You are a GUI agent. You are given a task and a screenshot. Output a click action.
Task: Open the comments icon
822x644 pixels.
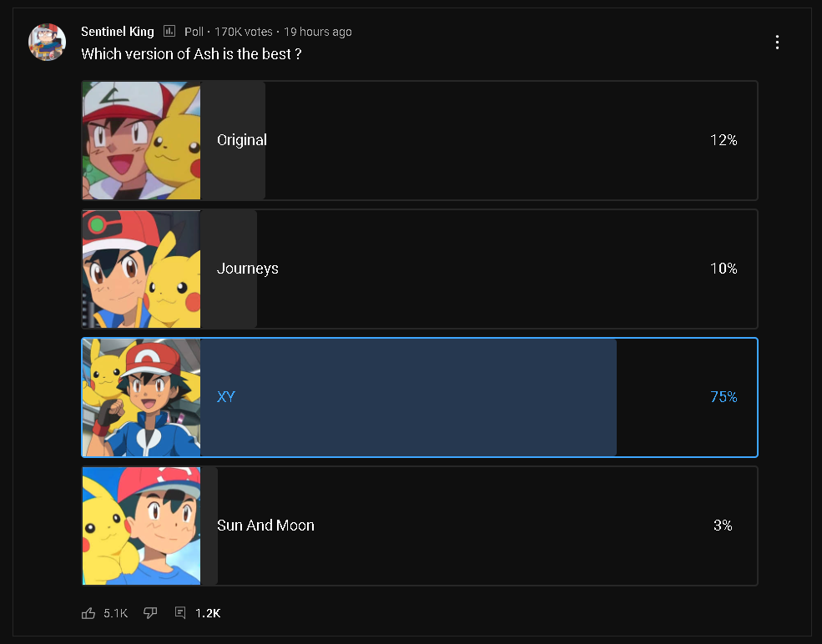pos(180,613)
